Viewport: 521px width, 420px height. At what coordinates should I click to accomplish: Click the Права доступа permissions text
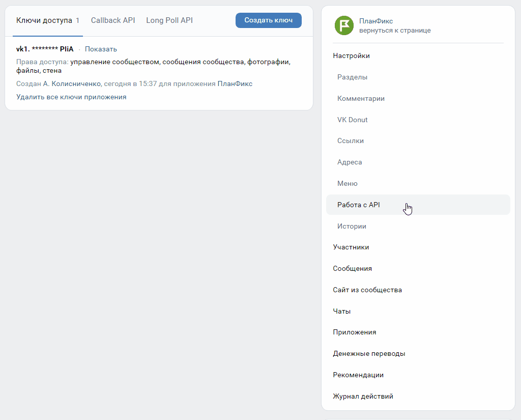coord(153,66)
